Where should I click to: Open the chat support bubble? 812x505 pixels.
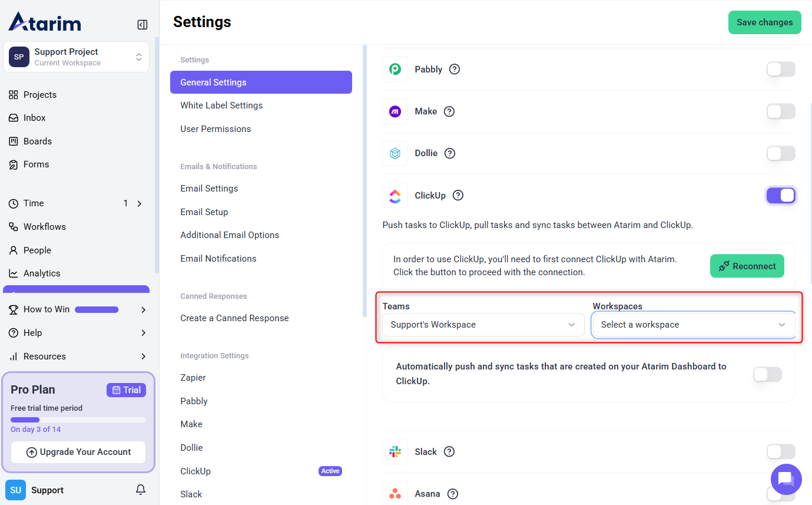click(786, 478)
